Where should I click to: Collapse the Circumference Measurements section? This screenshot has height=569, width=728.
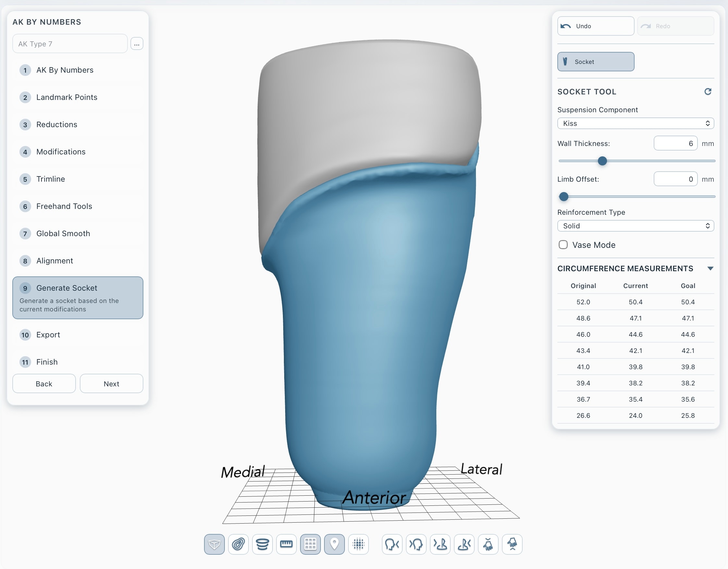(x=710, y=268)
